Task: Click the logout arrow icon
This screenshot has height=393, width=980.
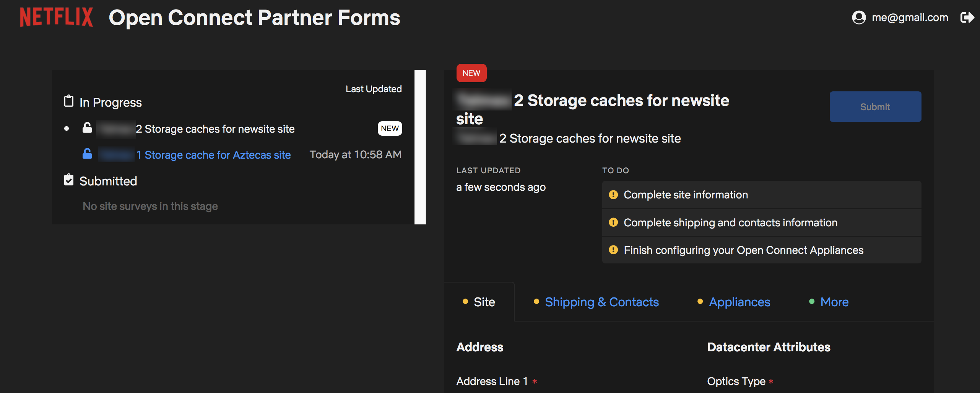Action: (x=967, y=18)
